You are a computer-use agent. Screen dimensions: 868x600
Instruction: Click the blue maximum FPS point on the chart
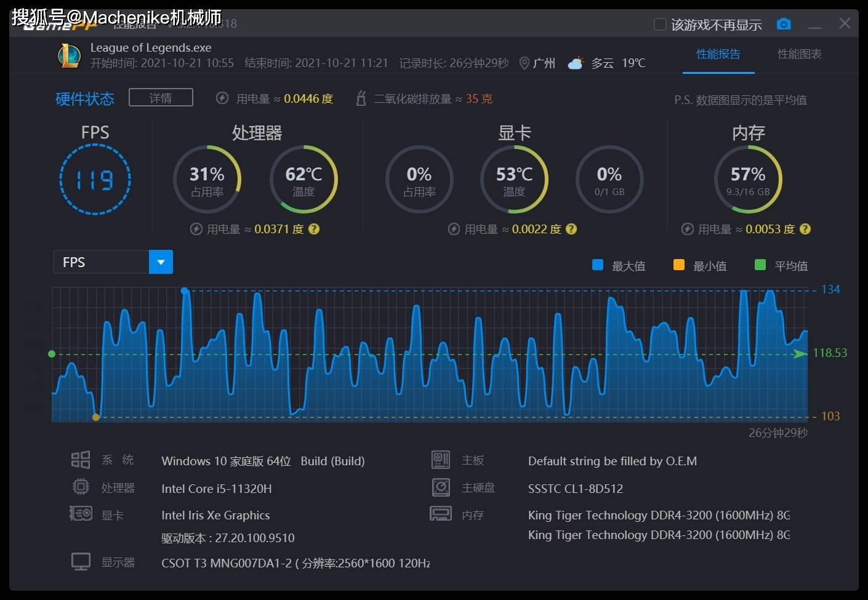[185, 290]
